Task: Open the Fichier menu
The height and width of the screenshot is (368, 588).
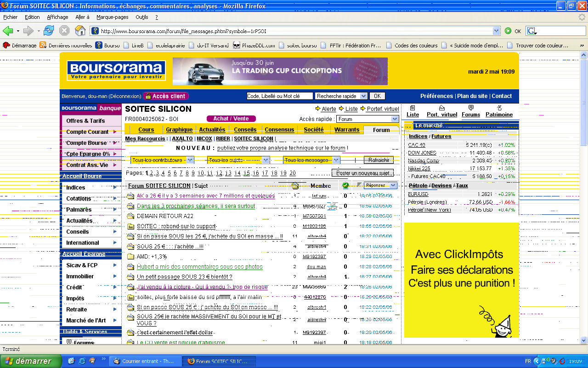Action: point(10,17)
